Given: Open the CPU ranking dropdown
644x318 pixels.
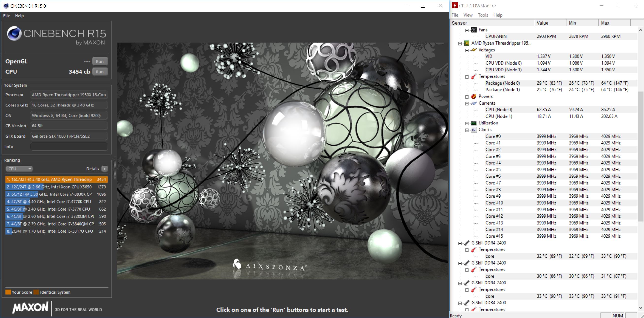Looking at the screenshot, I should point(19,169).
